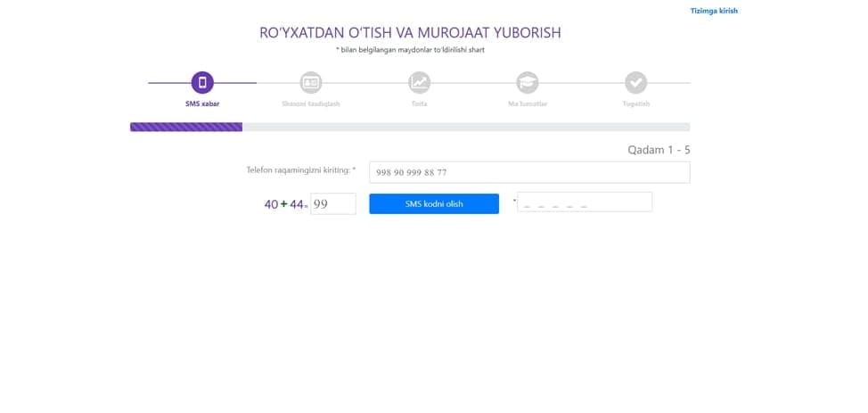Open the Tizimga kirish login link
The width and height of the screenshot is (868, 413).
point(714,11)
